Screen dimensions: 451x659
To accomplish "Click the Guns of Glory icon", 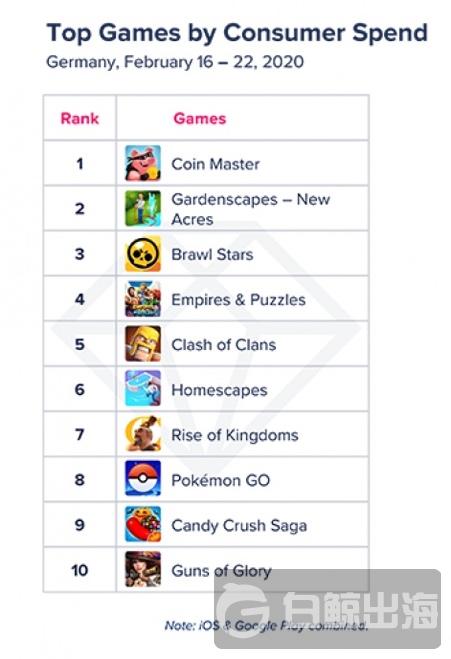I will point(143,569).
